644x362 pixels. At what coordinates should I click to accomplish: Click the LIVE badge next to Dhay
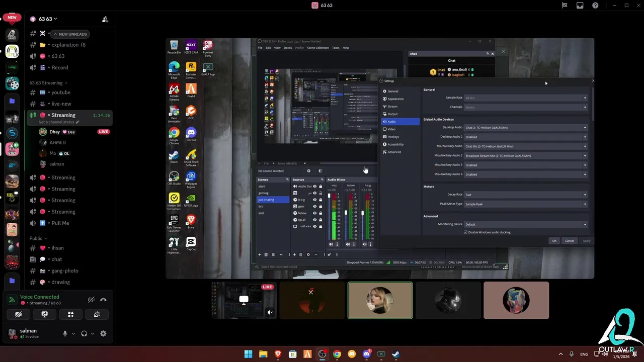103,132
